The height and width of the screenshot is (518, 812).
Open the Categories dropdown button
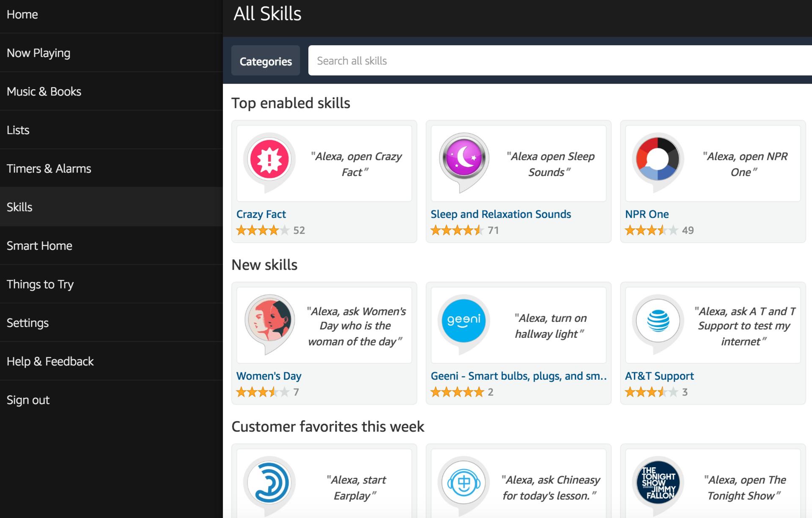click(266, 61)
